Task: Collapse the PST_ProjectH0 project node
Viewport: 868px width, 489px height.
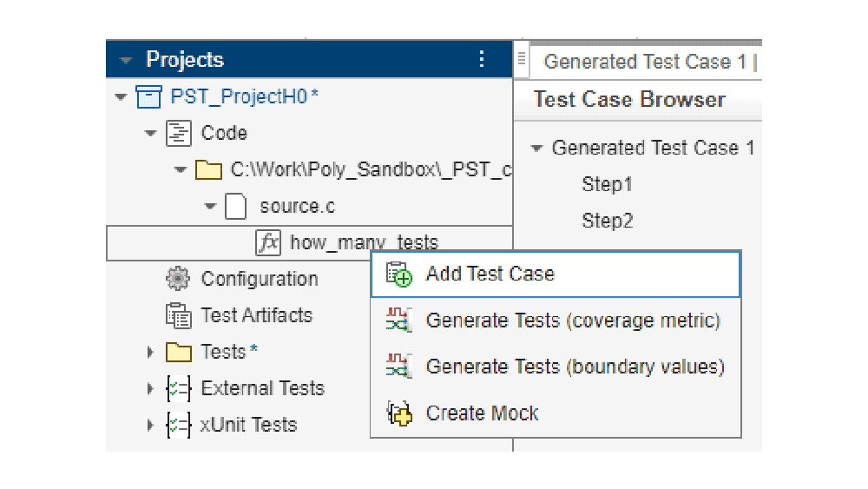Action: (x=121, y=96)
